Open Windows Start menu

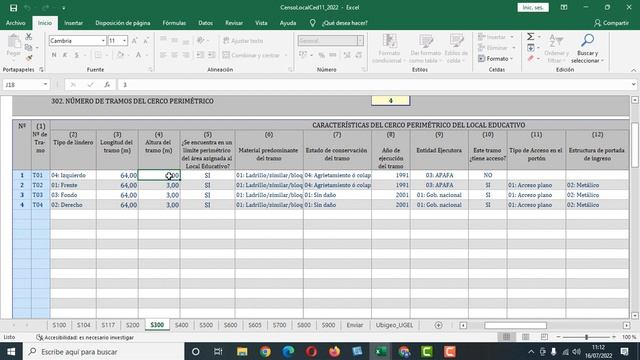(11, 351)
